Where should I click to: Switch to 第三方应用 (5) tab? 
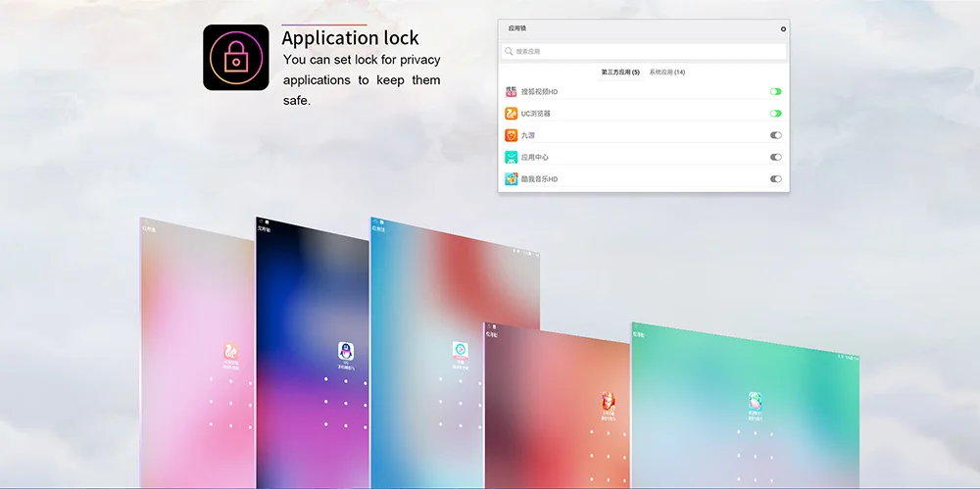(x=620, y=72)
